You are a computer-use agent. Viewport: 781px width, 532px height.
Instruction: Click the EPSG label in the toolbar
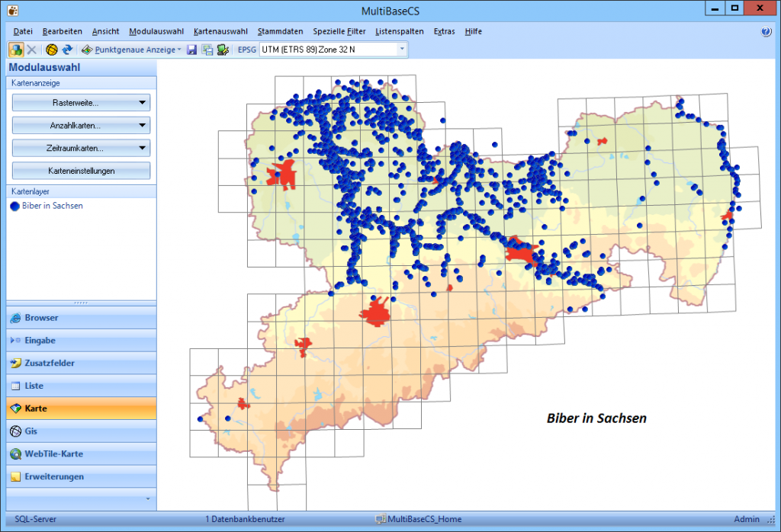(247, 50)
